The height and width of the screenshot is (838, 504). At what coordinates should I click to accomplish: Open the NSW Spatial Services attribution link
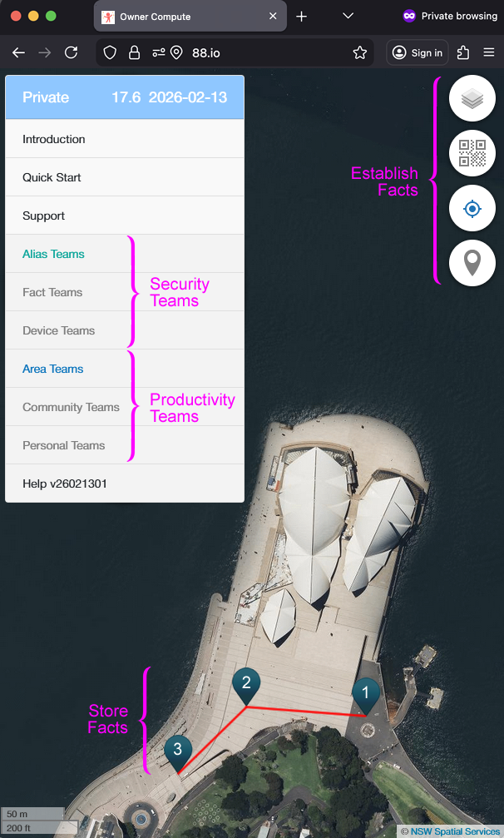tap(455, 831)
